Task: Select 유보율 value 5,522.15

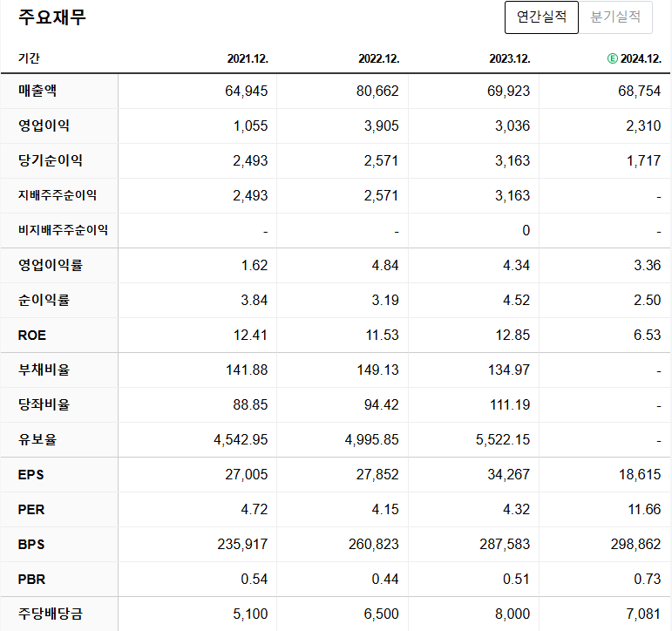Action: [x=503, y=440]
